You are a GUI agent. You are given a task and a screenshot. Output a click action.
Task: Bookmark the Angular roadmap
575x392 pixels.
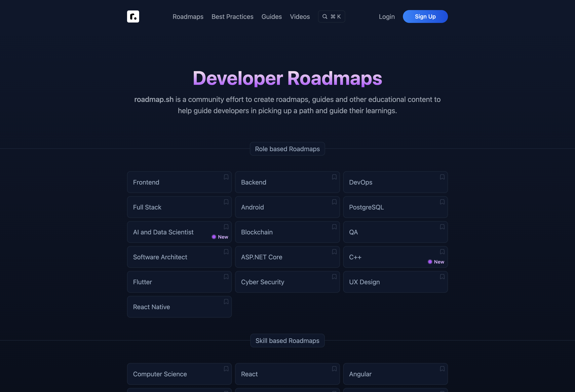coord(442,369)
